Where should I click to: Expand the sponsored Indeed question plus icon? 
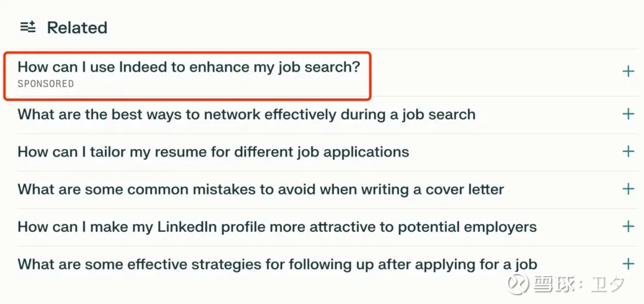[x=628, y=72]
